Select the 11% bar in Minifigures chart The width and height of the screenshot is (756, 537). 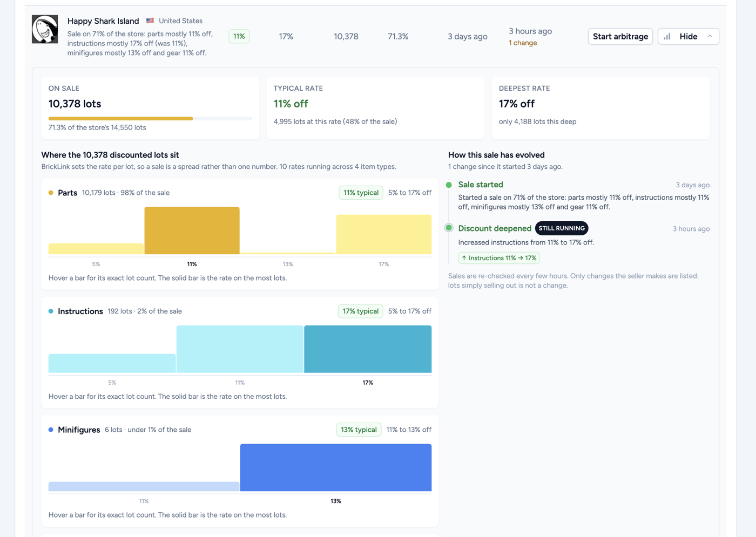pyautogui.click(x=144, y=486)
